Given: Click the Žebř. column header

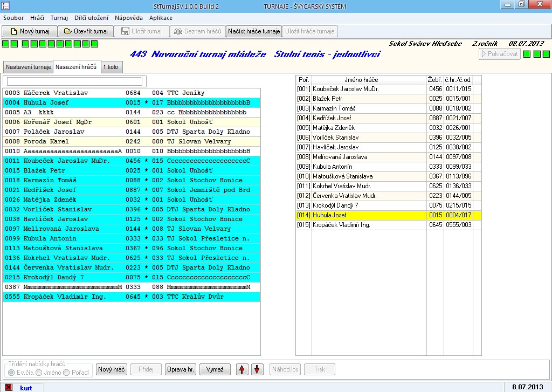Looking at the screenshot, I should tap(435, 80).
